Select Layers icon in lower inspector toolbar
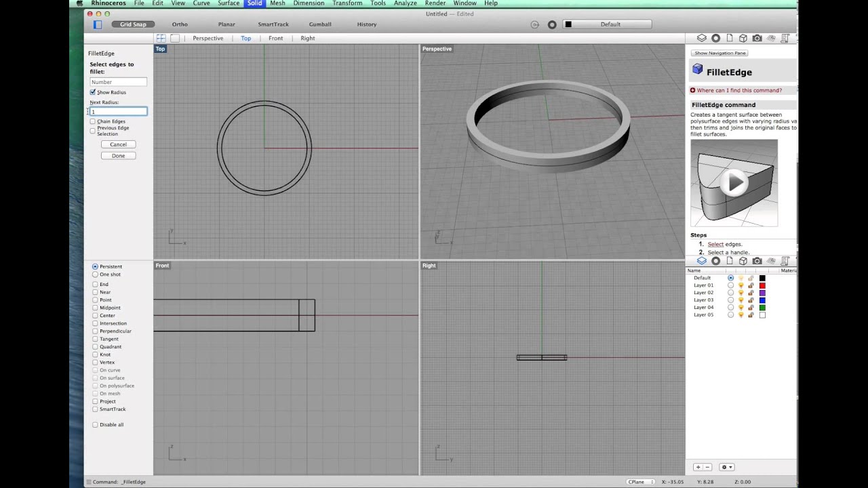This screenshot has width=868, height=488. [702, 261]
